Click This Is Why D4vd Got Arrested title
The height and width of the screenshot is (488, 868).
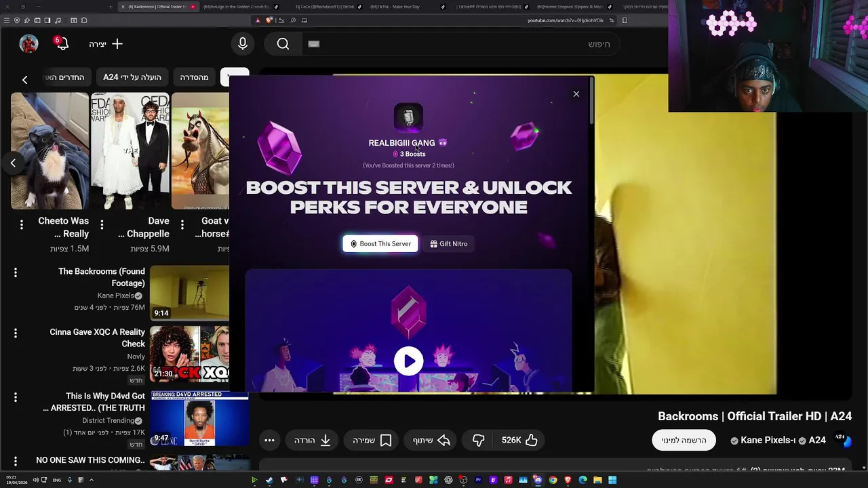click(94, 402)
